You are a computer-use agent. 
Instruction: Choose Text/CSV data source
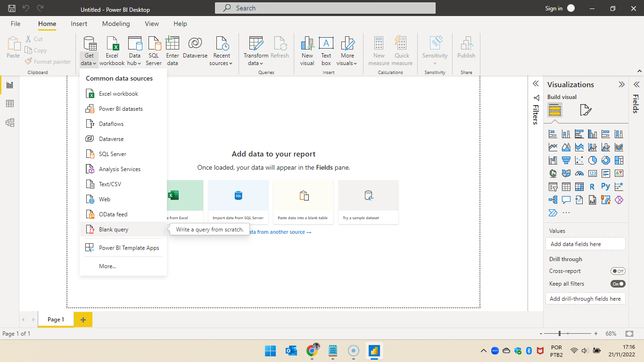tap(124, 184)
